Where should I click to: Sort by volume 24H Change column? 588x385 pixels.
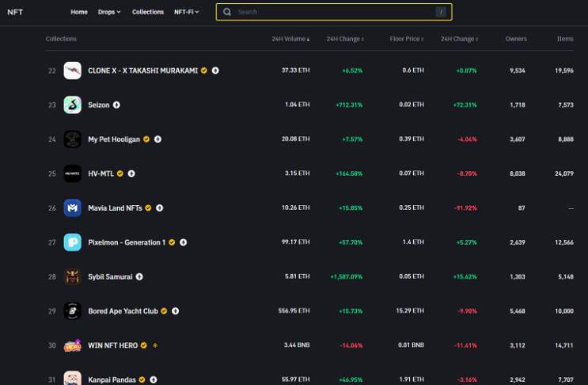pos(345,39)
